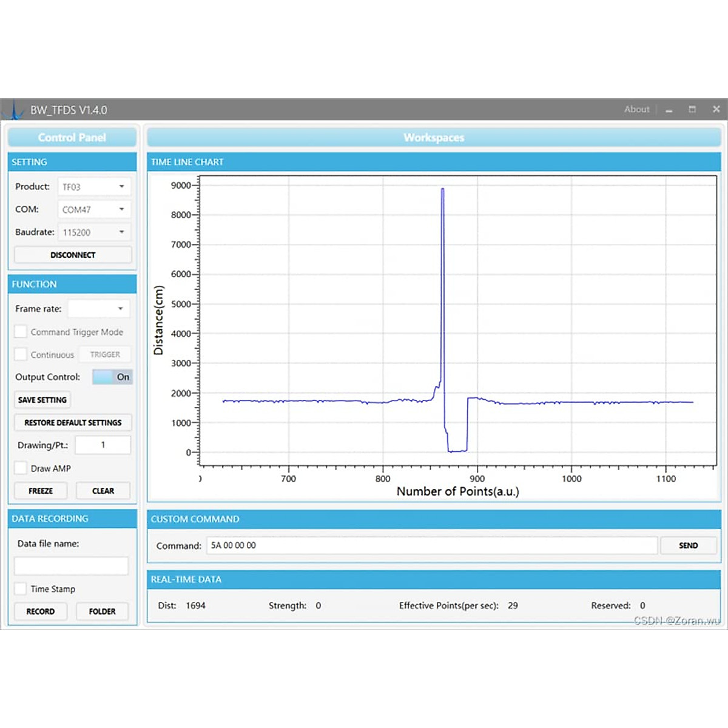The width and height of the screenshot is (728, 728).
Task: Enable Command Trigger Mode checkbox
Action: [21, 332]
